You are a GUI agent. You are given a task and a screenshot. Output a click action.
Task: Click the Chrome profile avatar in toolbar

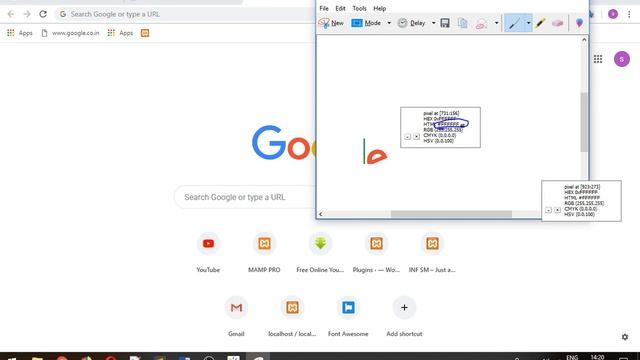613,14
